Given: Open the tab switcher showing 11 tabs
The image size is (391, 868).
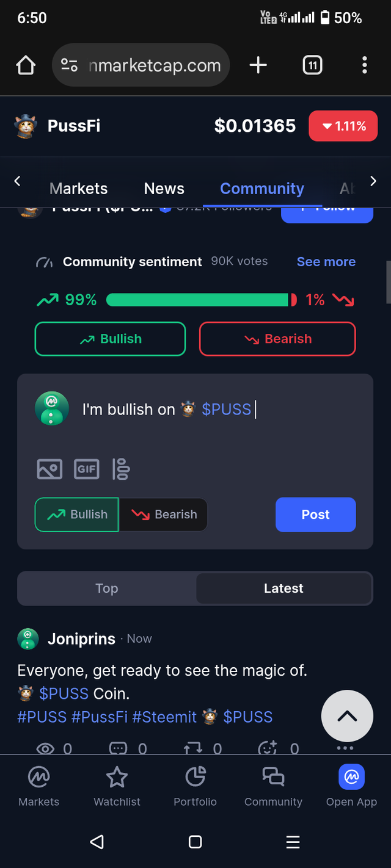Looking at the screenshot, I should coord(312,65).
